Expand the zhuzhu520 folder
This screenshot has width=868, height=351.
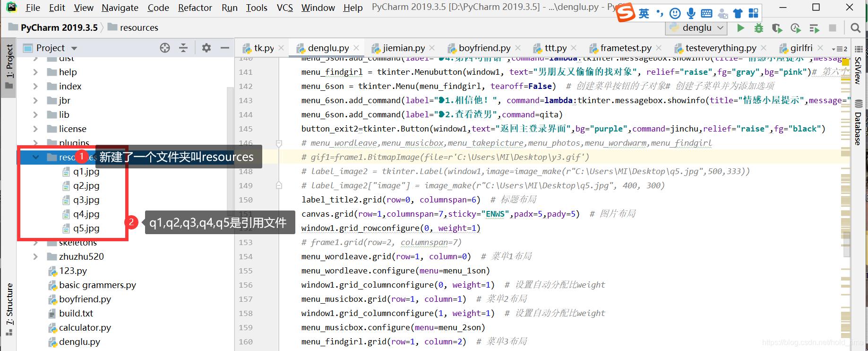35,256
